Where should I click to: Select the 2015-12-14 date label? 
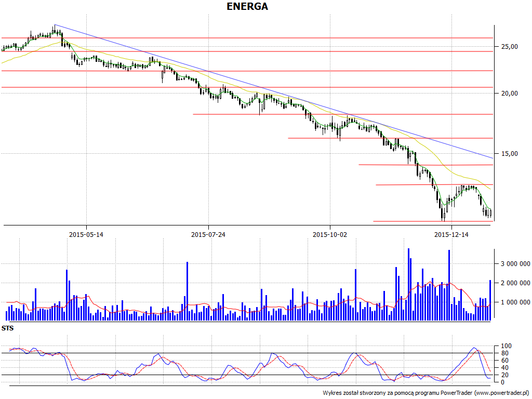pos(451,234)
